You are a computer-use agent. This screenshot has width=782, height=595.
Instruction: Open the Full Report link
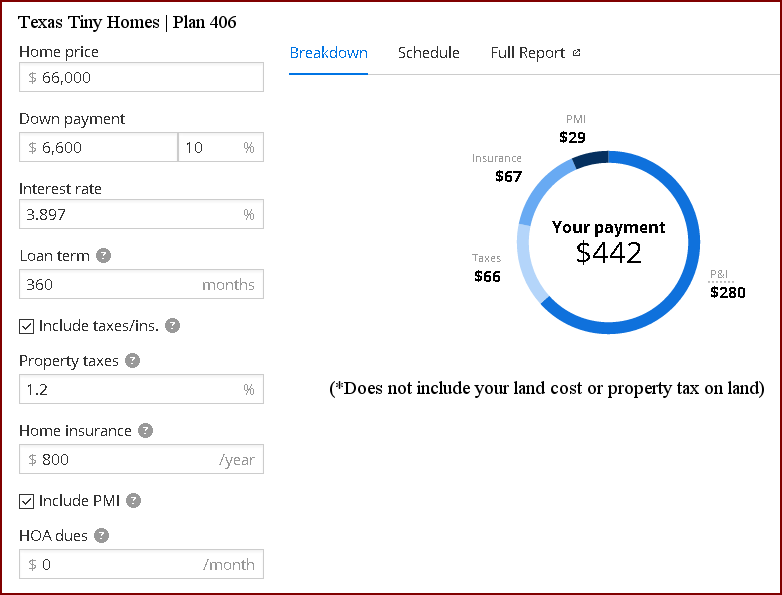point(528,53)
